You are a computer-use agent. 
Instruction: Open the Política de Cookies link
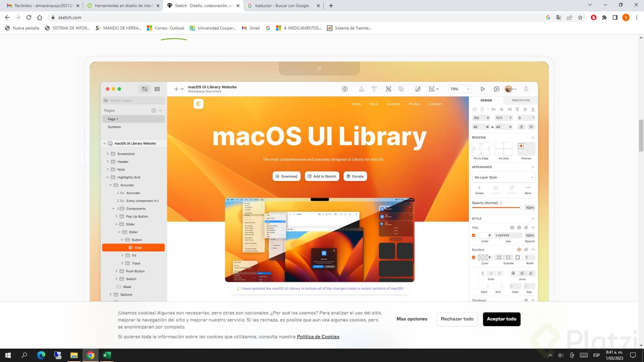point(318,337)
